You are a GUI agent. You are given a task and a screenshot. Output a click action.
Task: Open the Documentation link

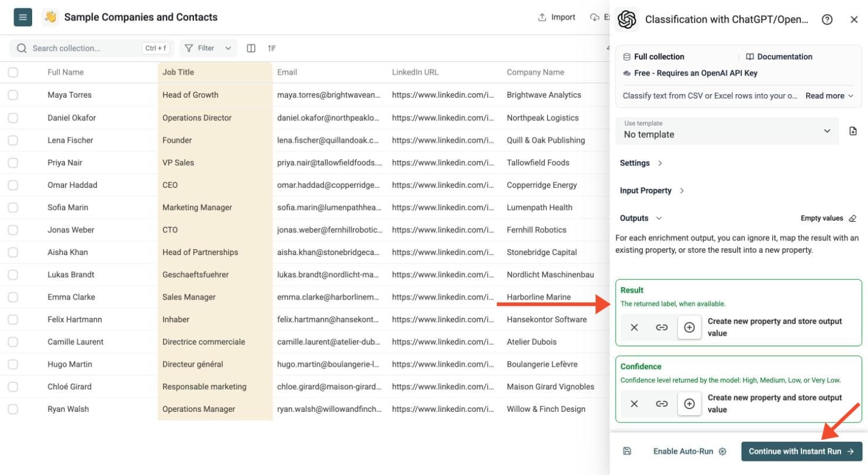[779, 57]
